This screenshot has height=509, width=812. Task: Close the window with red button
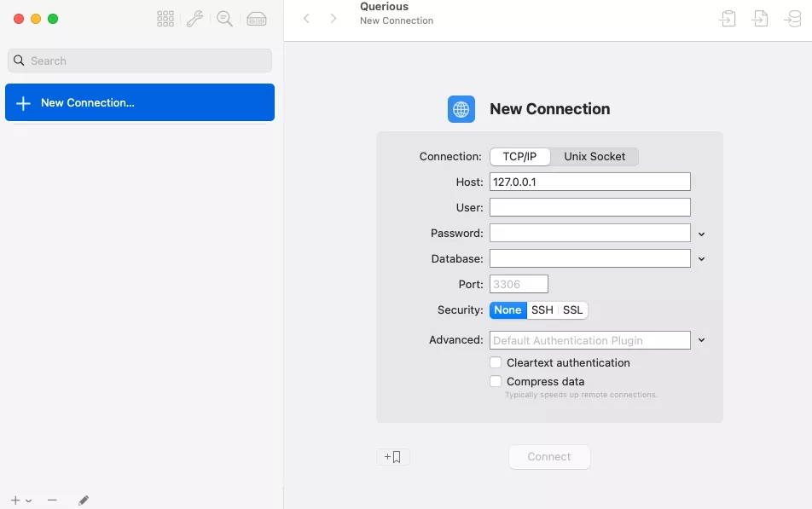[19, 19]
